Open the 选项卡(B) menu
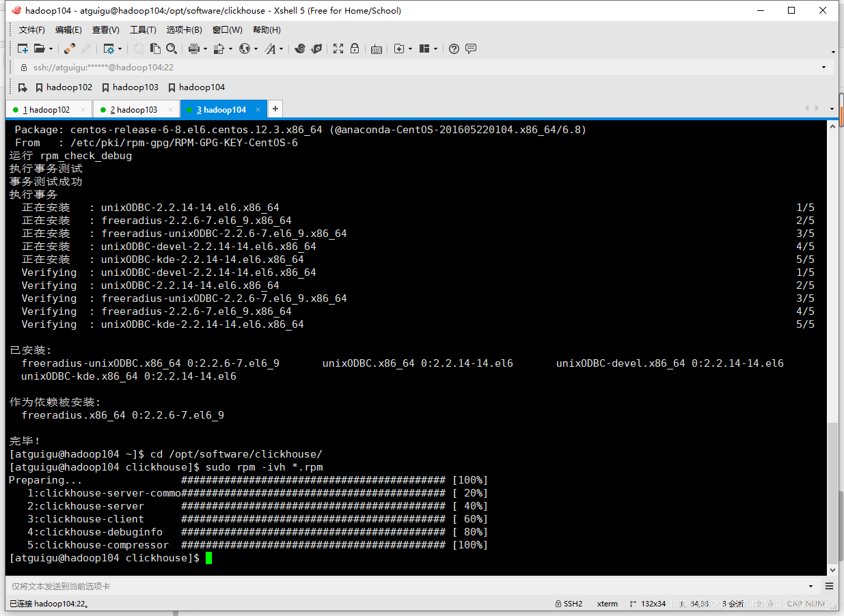 pyautogui.click(x=185, y=30)
